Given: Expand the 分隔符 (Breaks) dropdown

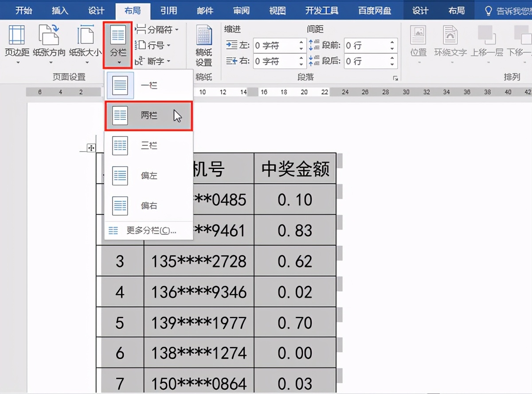Looking at the screenshot, I should pyautogui.click(x=157, y=30).
